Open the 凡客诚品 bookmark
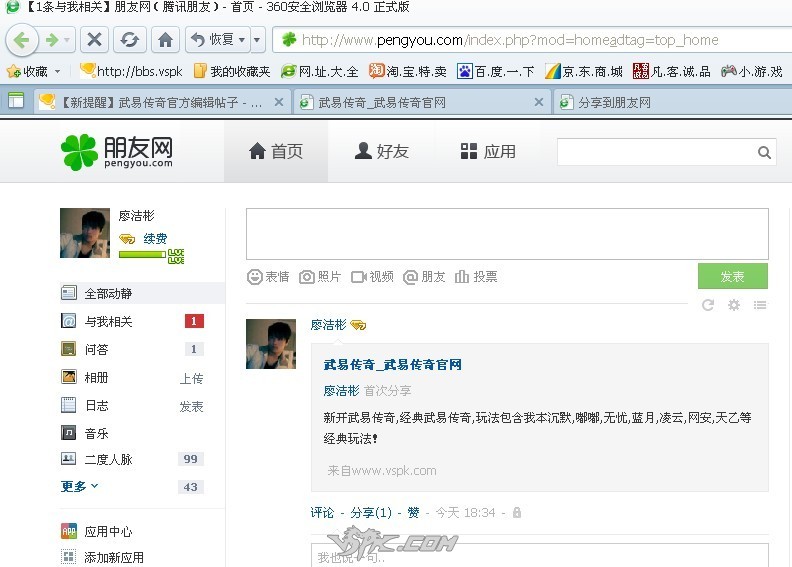792x567 pixels. pos(671,72)
